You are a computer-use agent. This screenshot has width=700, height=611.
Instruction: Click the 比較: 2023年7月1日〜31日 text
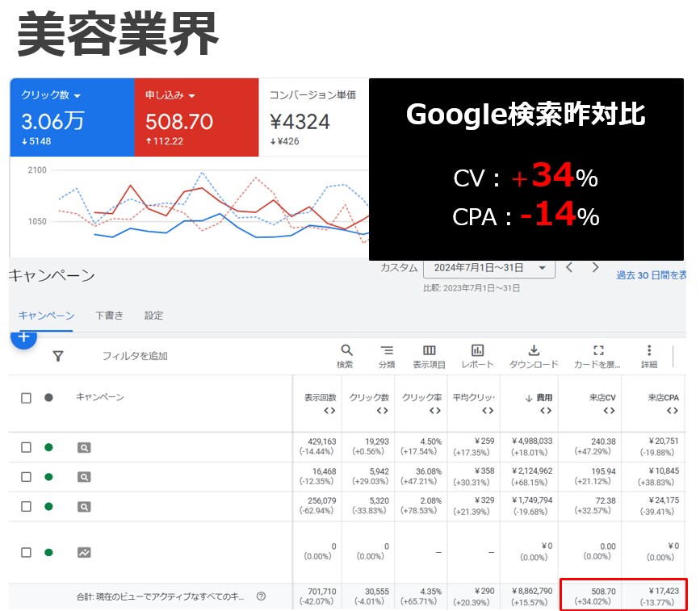(472, 288)
